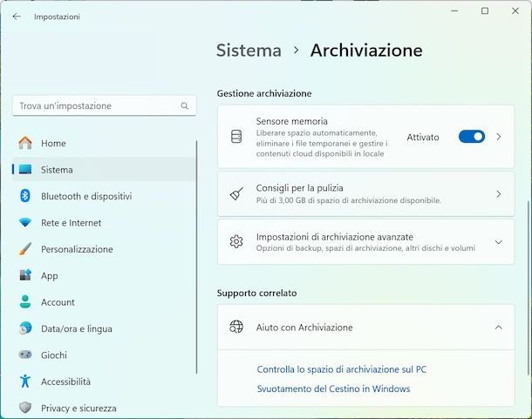Click the search magnifier icon
This screenshot has height=419, width=532.
coord(185,106)
